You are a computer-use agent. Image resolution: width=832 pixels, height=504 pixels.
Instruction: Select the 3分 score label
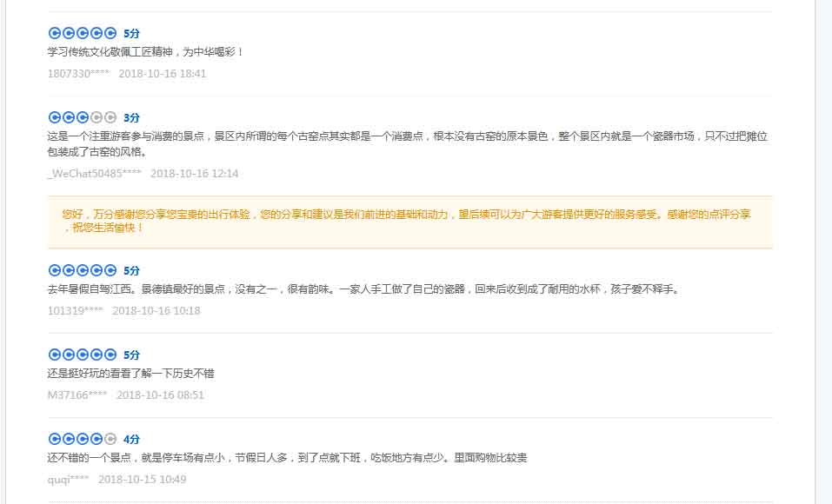click(x=131, y=117)
